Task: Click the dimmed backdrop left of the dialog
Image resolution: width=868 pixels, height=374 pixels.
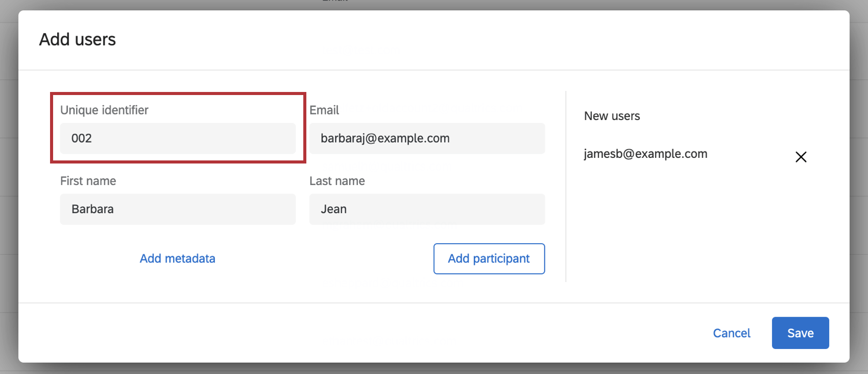Action: pos(8,204)
